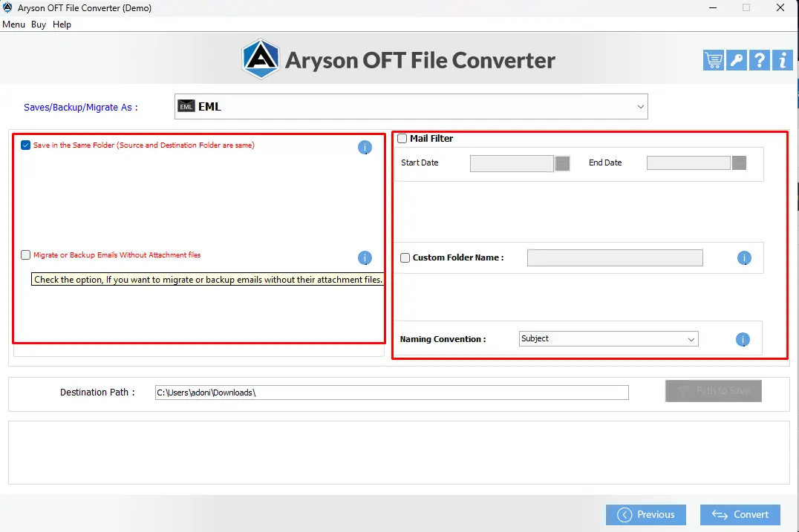Click the Destination Path label
Viewport: 799px width, 532px height.
tap(97, 393)
